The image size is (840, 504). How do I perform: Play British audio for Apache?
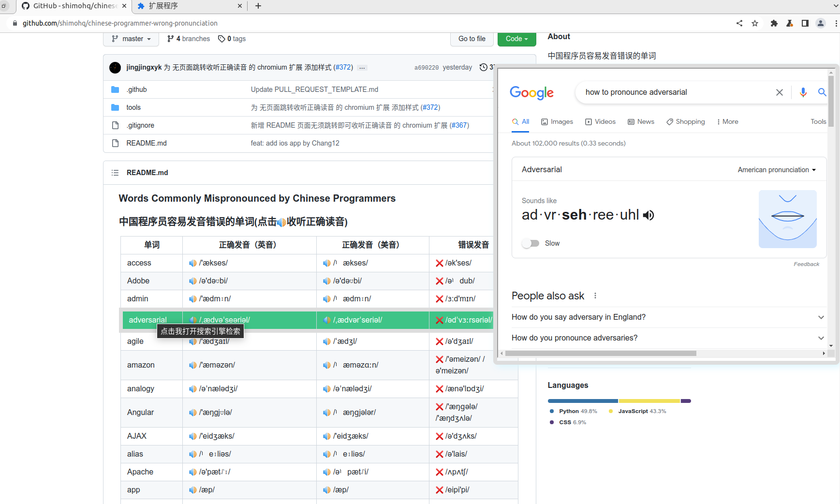click(192, 472)
